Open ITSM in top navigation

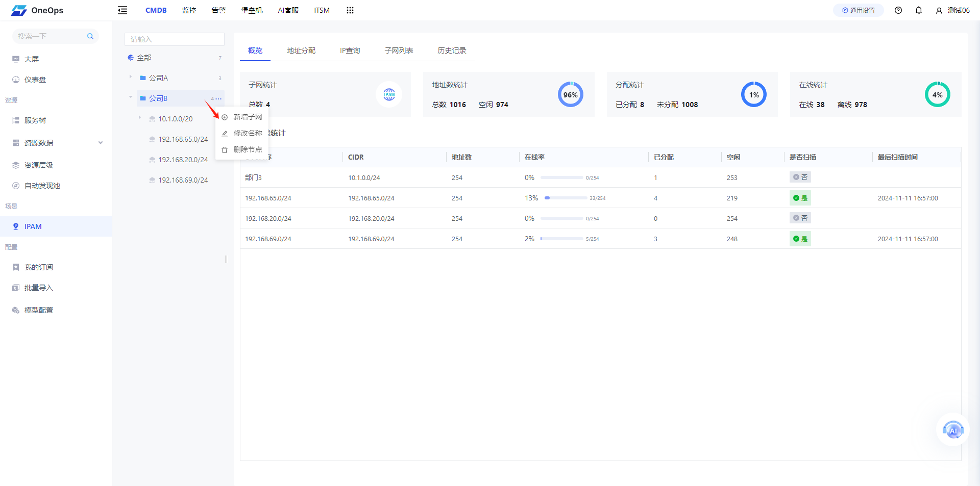coord(322,10)
